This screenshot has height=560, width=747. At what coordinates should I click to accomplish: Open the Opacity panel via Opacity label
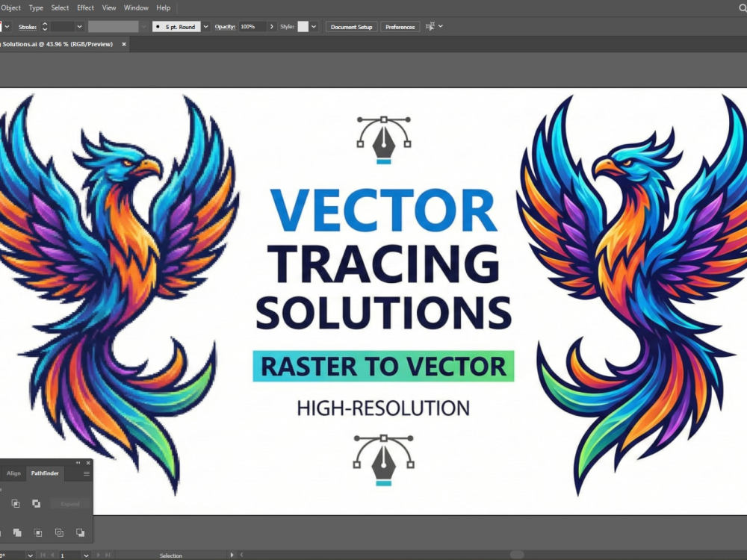coord(225,27)
